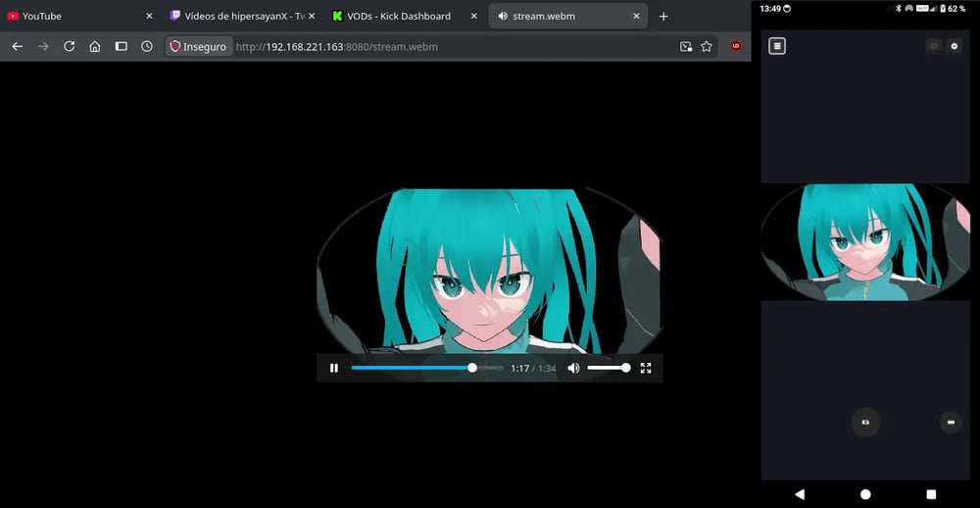Screen dimensions: 980x508
Task: Switch to the YouTube tab
Action: point(79,17)
